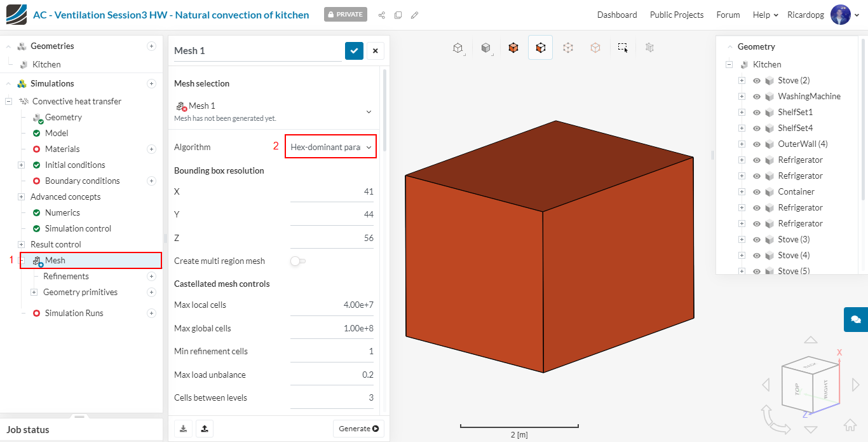Add a simulation run with plus icon
The image size is (868, 442).
tap(151, 313)
